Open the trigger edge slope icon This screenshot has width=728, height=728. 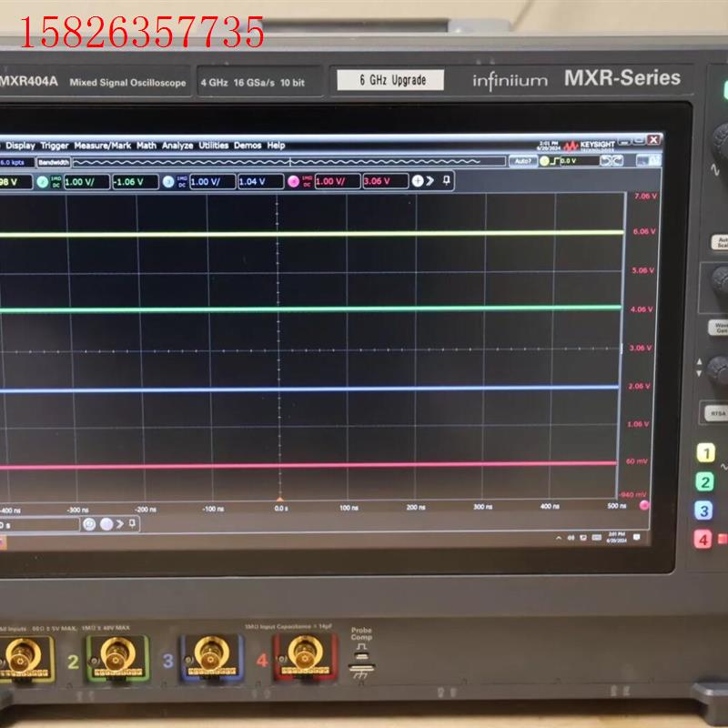coord(555,161)
